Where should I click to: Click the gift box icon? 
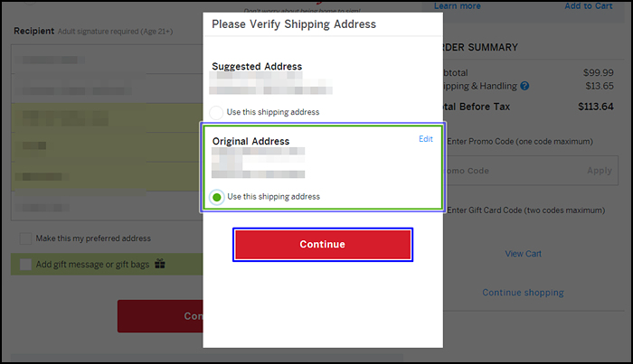160,264
